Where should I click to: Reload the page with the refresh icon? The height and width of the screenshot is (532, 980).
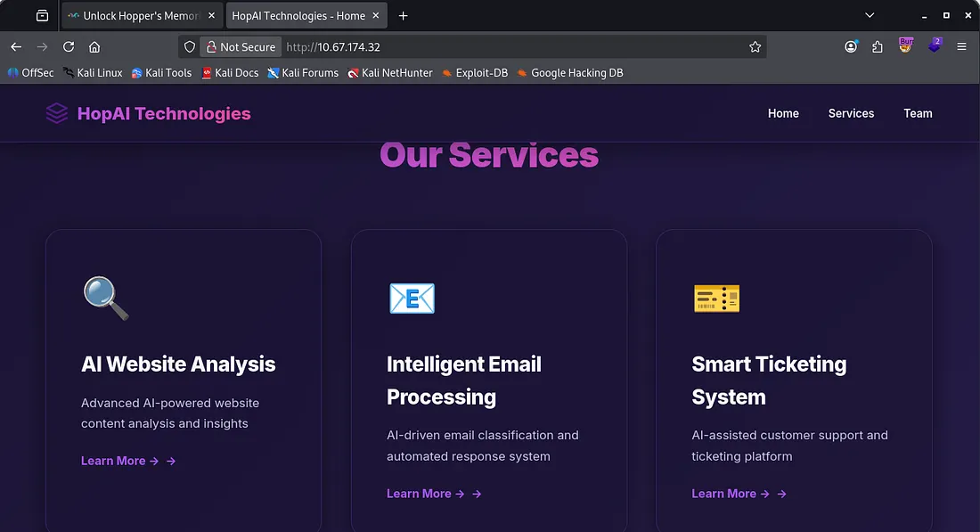[x=69, y=47]
